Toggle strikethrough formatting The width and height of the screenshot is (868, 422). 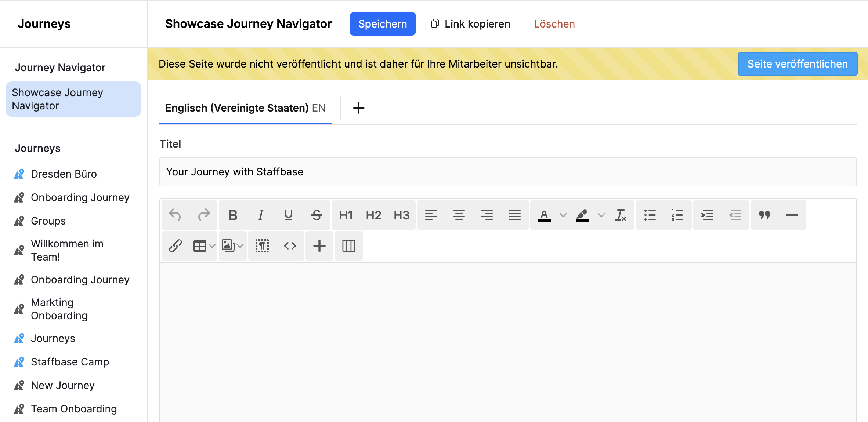(317, 215)
